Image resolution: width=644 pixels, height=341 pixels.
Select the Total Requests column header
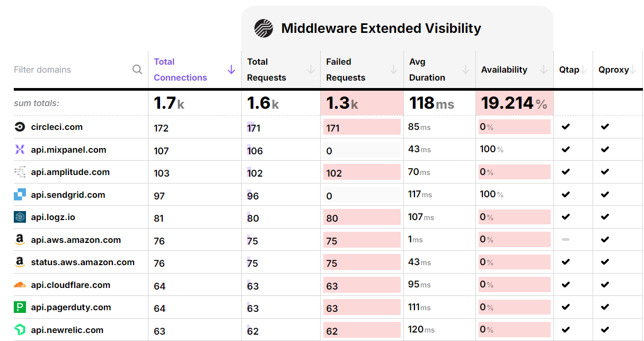click(266, 69)
